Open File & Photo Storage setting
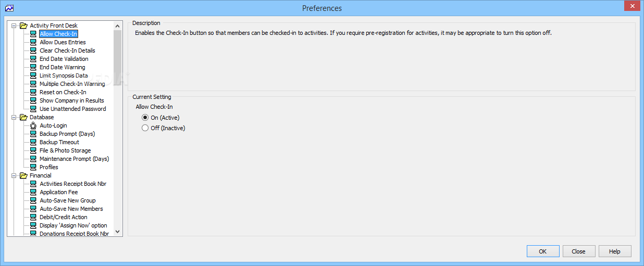The width and height of the screenshot is (644, 266). click(65, 150)
